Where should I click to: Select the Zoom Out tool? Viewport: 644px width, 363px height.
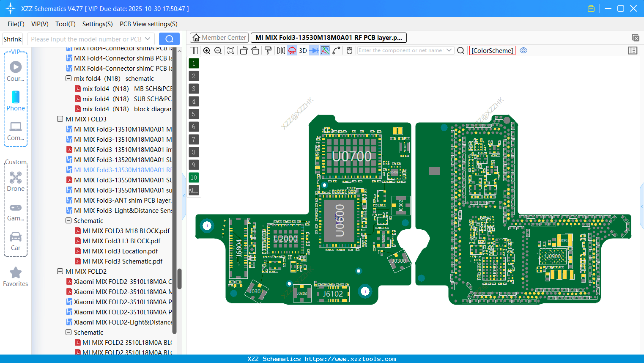(217, 50)
